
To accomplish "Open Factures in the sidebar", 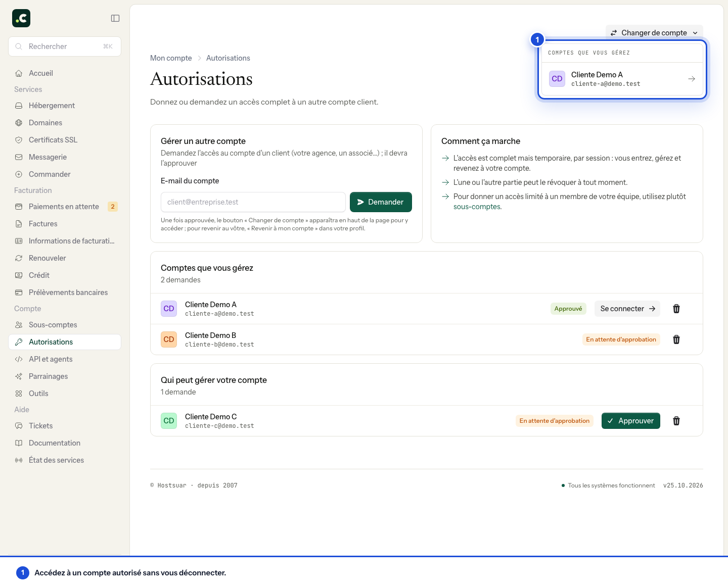I will point(65,224).
